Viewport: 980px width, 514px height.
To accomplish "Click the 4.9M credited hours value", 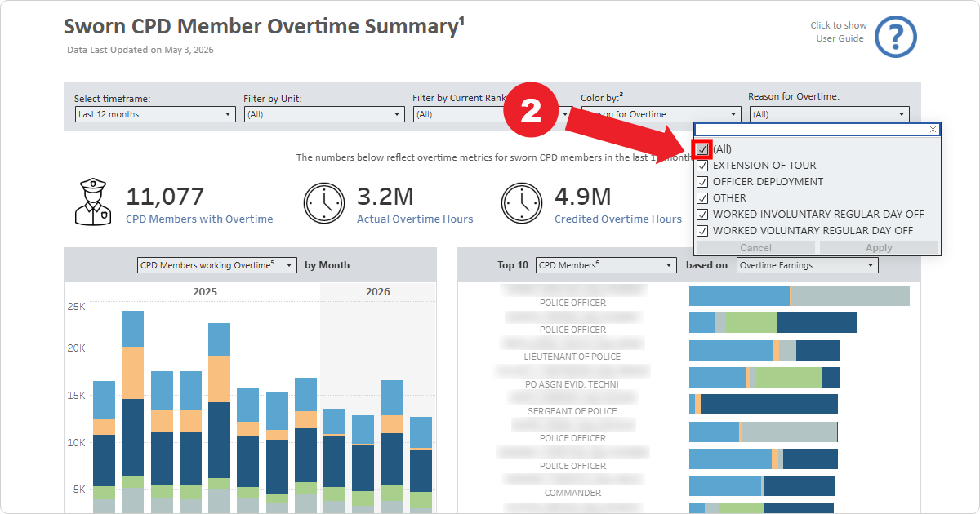I will (583, 196).
